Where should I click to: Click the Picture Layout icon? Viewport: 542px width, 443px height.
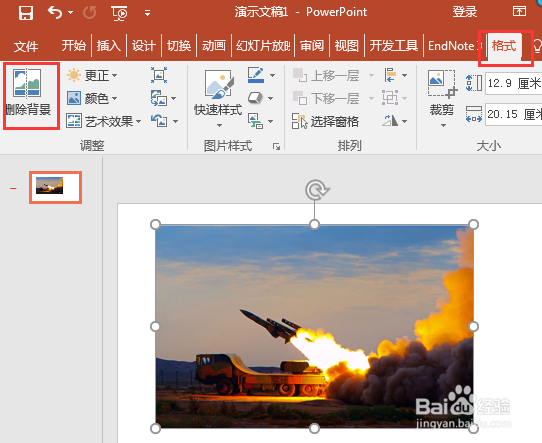pyautogui.click(x=255, y=121)
